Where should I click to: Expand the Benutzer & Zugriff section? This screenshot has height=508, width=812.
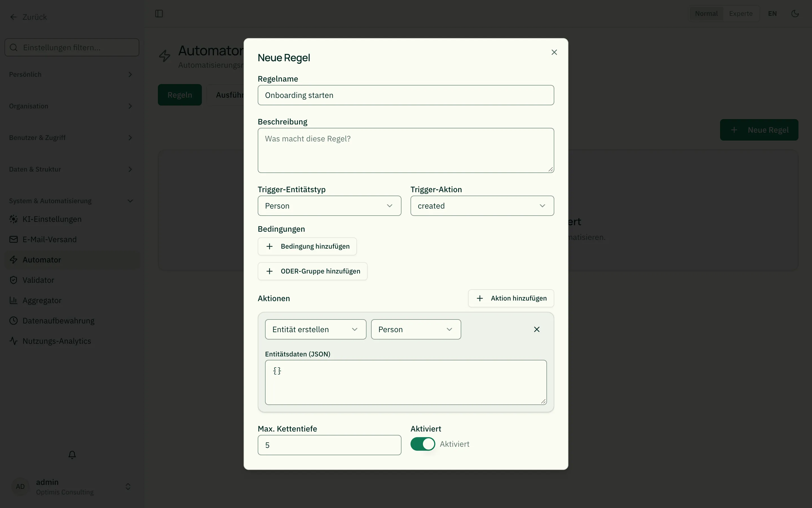pyautogui.click(x=72, y=138)
